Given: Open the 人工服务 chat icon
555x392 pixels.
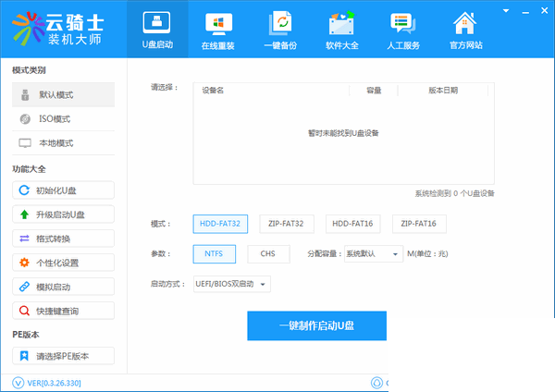Looking at the screenshot, I should coord(403,23).
